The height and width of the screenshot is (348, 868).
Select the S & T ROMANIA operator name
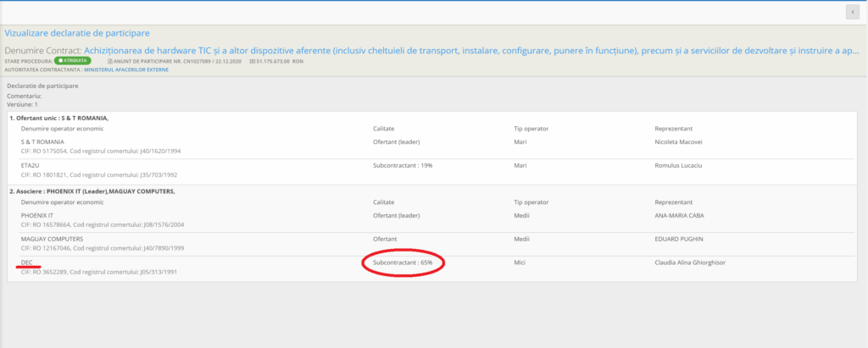pos(42,141)
